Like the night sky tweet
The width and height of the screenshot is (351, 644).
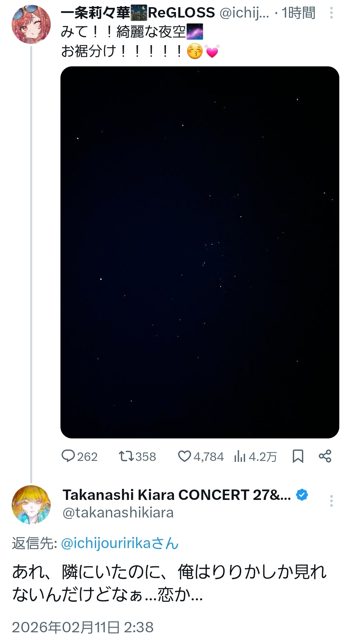pyautogui.click(x=184, y=456)
